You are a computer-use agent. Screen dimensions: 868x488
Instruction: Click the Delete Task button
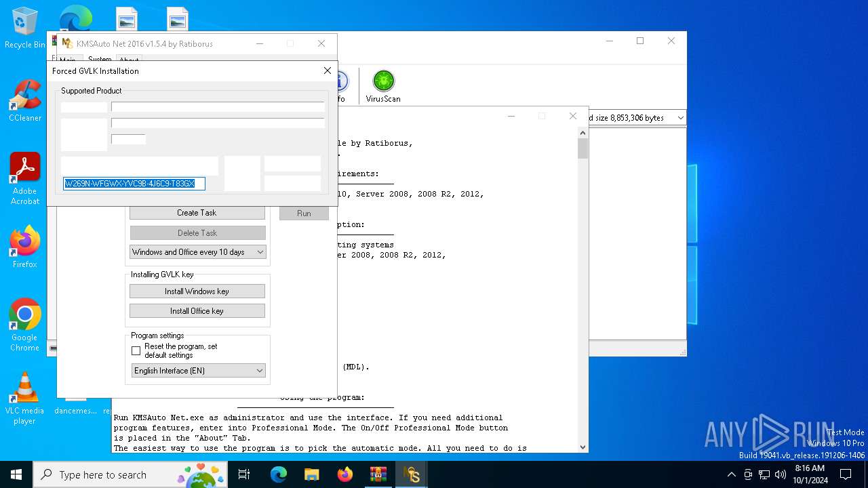[197, 233]
